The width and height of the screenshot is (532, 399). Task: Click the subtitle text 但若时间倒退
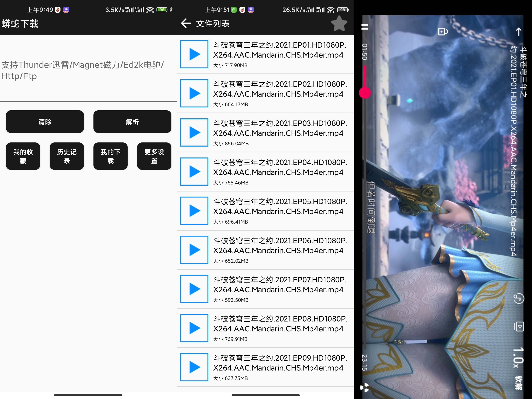point(371,207)
